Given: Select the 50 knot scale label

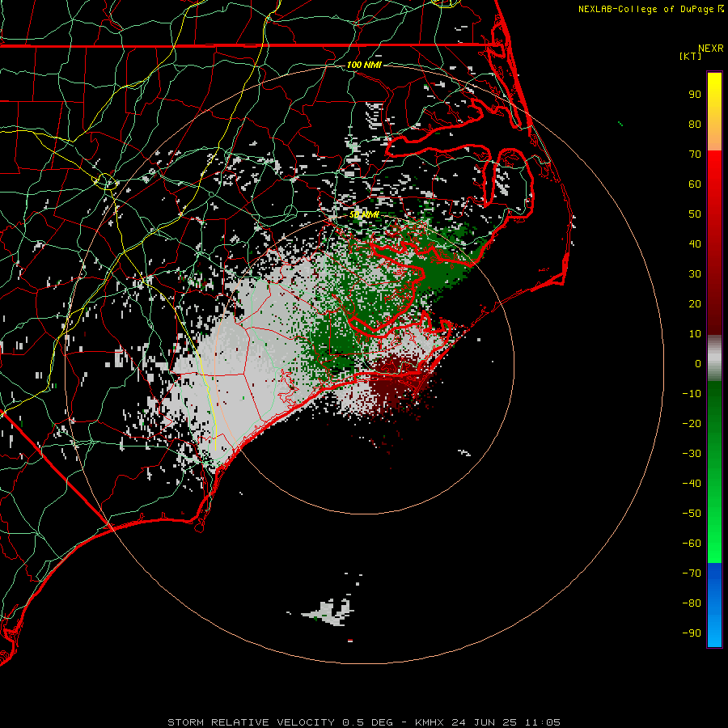Looking at the screenshot, I should [695, 214].
